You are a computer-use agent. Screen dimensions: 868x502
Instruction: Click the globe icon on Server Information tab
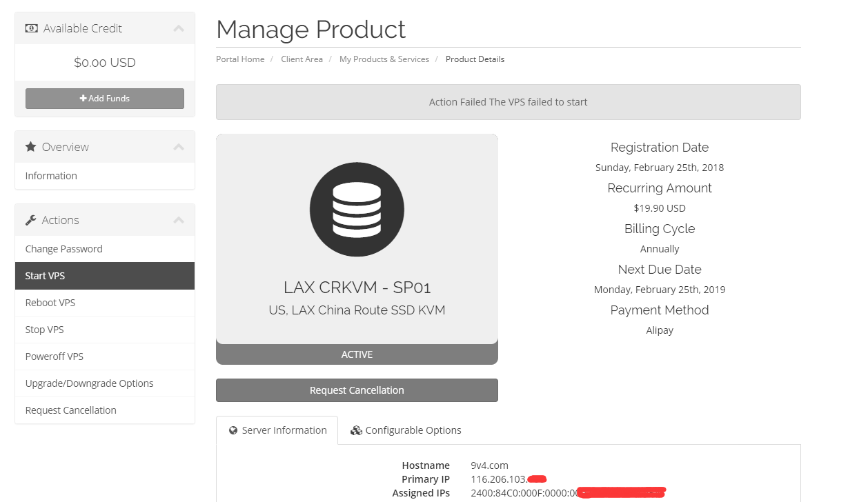(233, 430)
